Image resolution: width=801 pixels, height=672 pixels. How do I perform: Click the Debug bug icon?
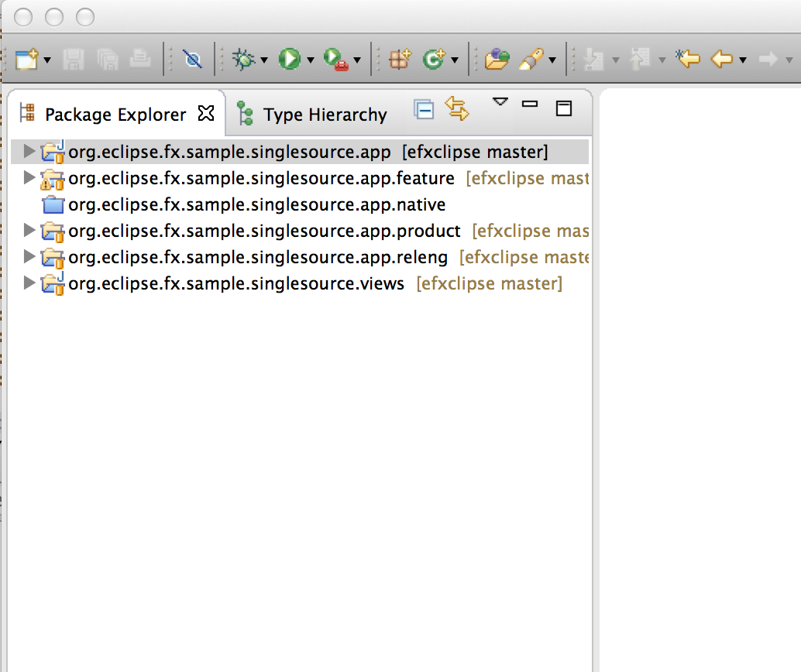point(244,59)
